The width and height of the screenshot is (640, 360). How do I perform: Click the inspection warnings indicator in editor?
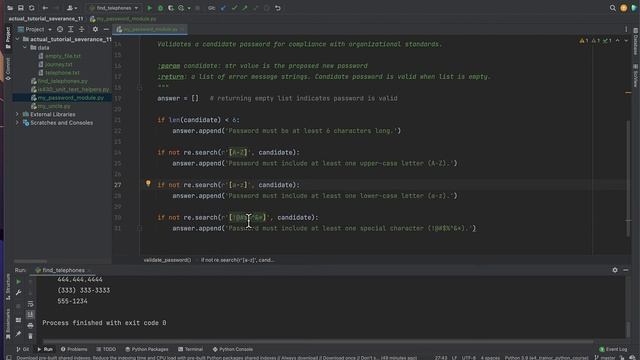point(596,40)
